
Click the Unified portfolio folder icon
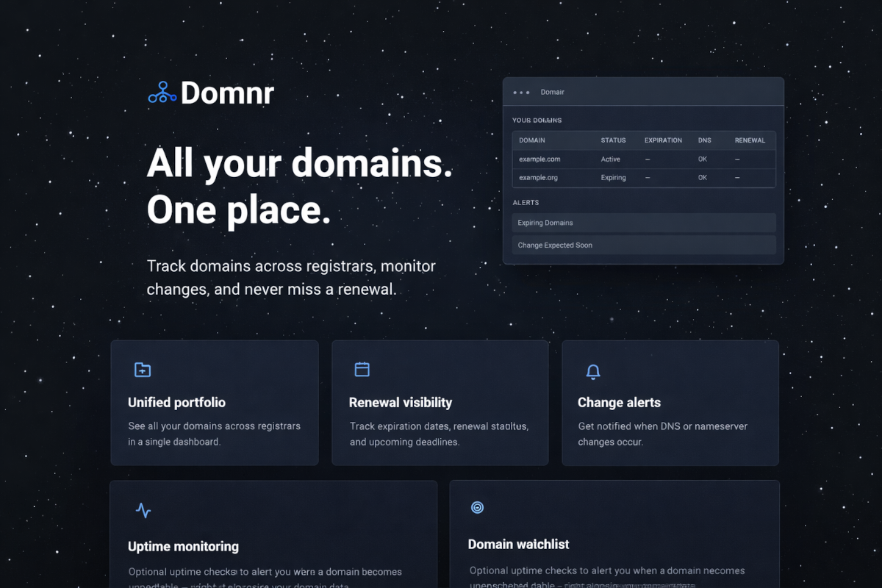[x=143, y=370]
